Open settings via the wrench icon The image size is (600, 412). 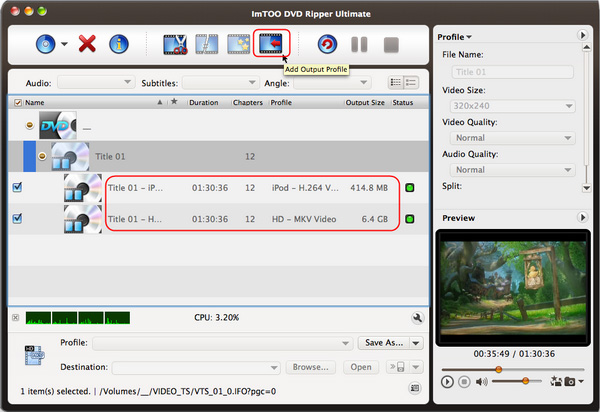[x=417, y=318]
